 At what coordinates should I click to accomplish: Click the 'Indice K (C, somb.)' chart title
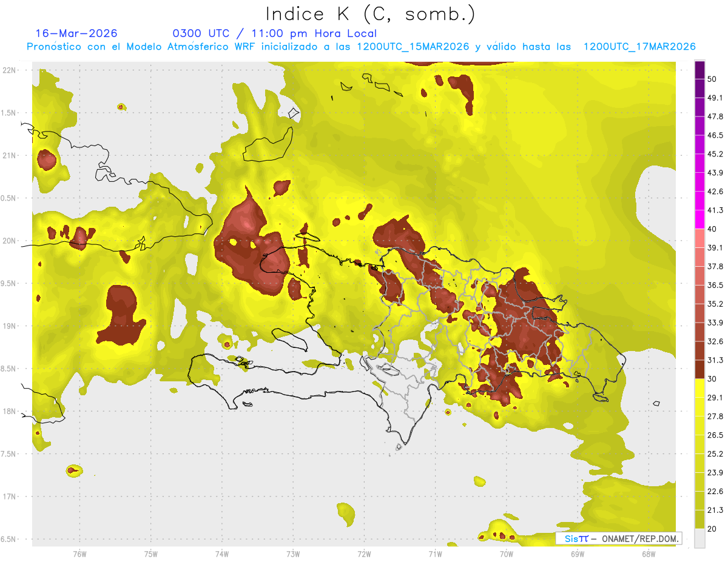click(x=371, y=13)
